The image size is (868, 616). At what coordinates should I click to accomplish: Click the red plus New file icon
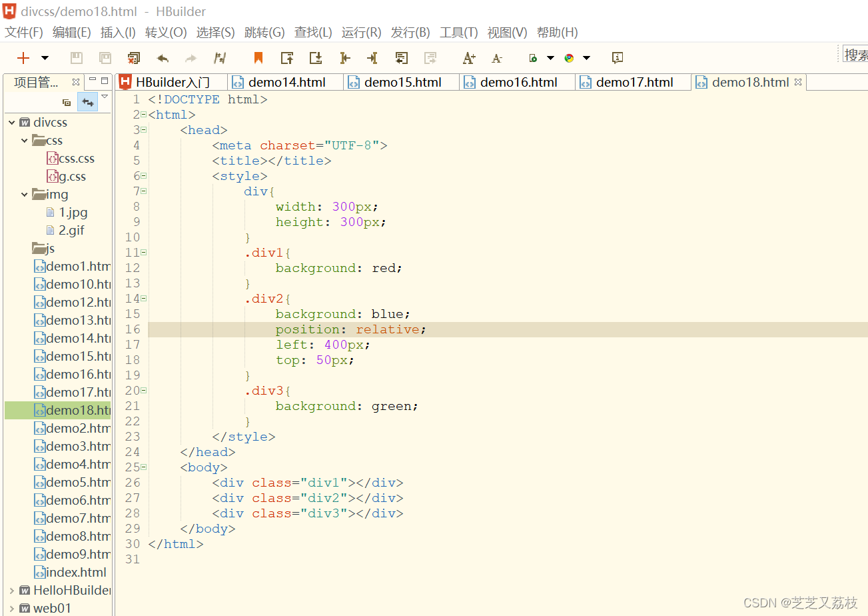(x=23, y=58)
